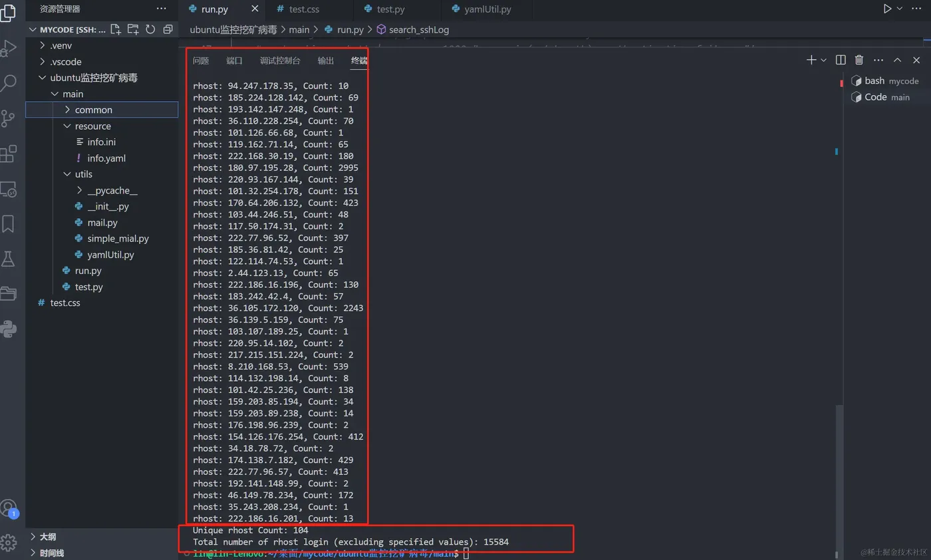Click ubuntu监控挖矿病毒 in the breadcrumb
Image resolution: width=931 pixels, height=560 pixels.
[x=233, y=29]
